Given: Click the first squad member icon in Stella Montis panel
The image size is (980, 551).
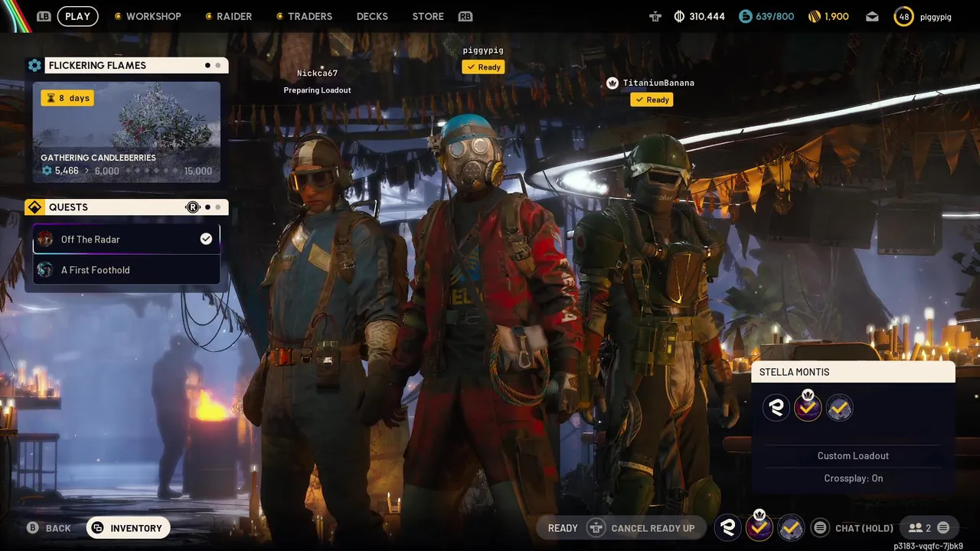Looking at the screenshot, I should (776, 408).
